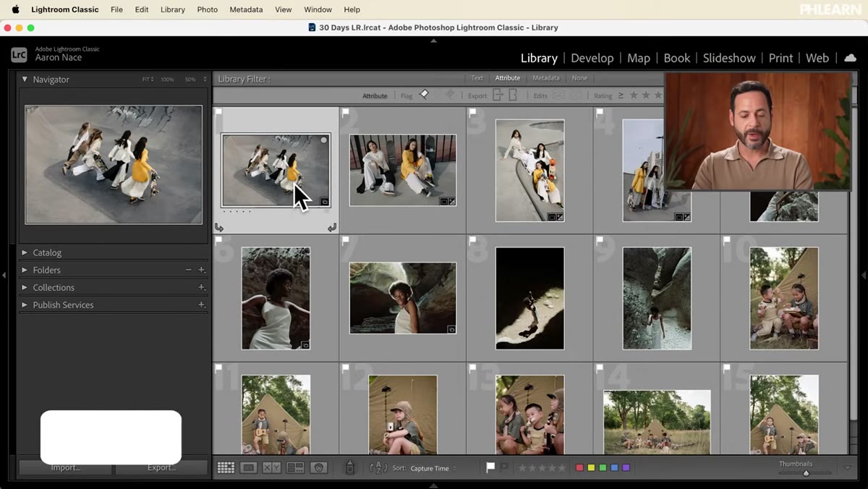Filter by exported photos icon
The height and width of the screenshot is (489, 868).
point(498,95)
